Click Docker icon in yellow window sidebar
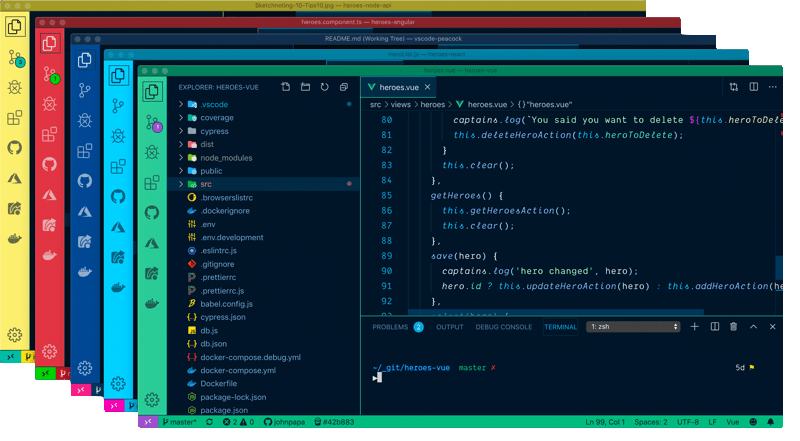 [15, 238]
